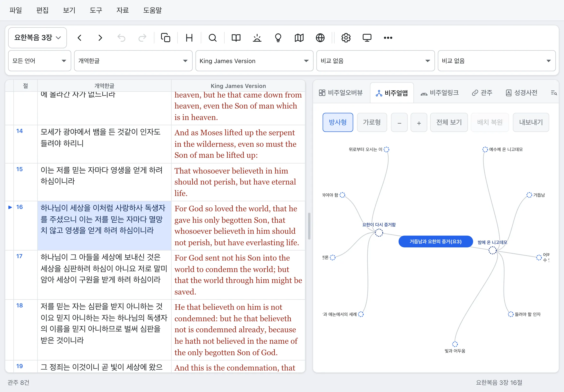Click the verse table vertical scrollbar

point(309,226)
